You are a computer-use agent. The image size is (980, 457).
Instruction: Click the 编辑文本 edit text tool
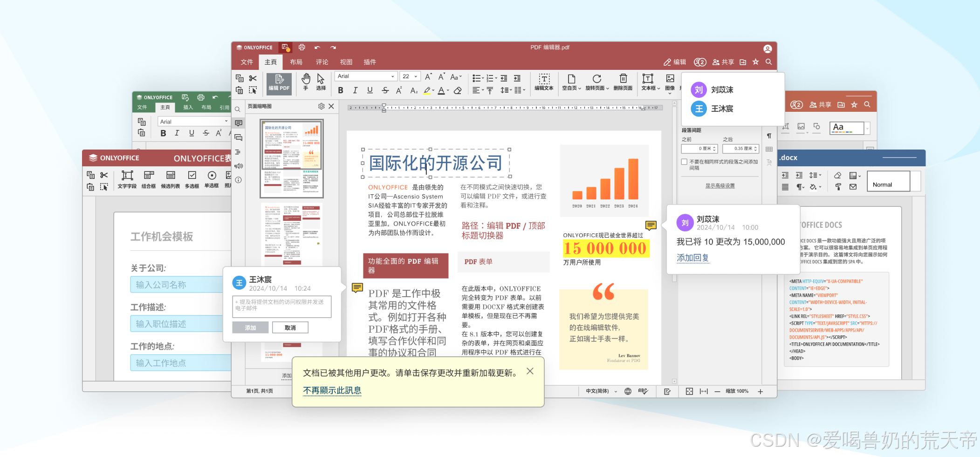point(544,82)
